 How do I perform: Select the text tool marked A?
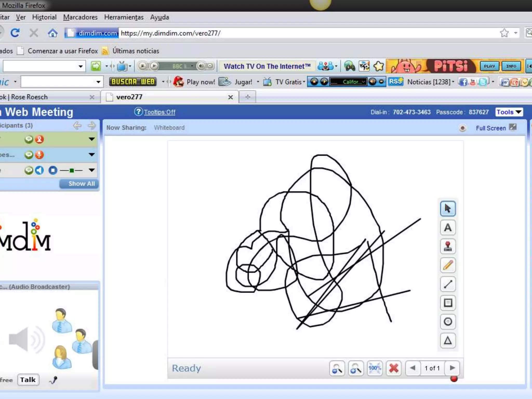coord(448,228)
